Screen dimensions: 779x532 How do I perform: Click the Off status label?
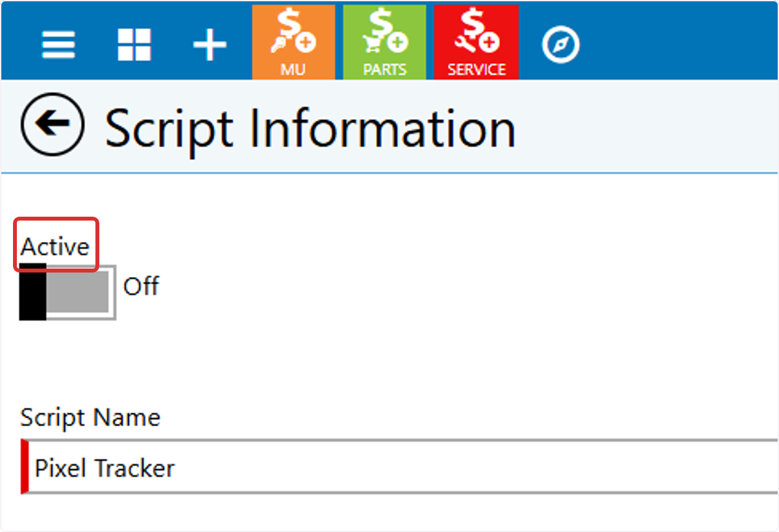click(141, 286)
